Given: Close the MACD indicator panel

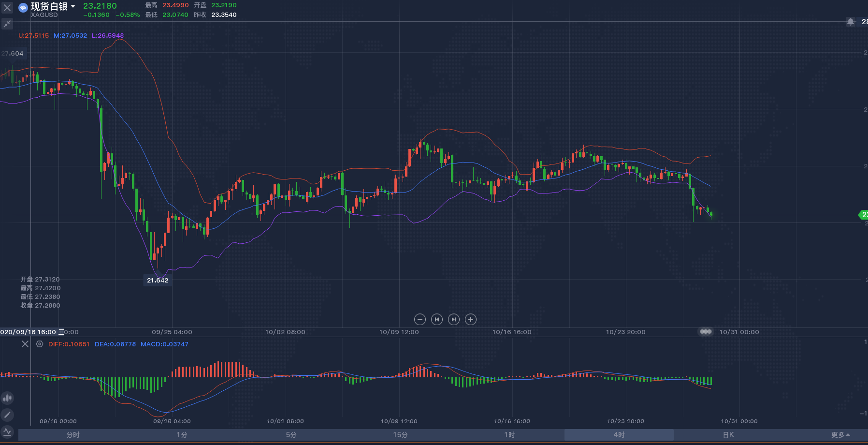Looking at the screenshot, I should click(x=25, y=344).
